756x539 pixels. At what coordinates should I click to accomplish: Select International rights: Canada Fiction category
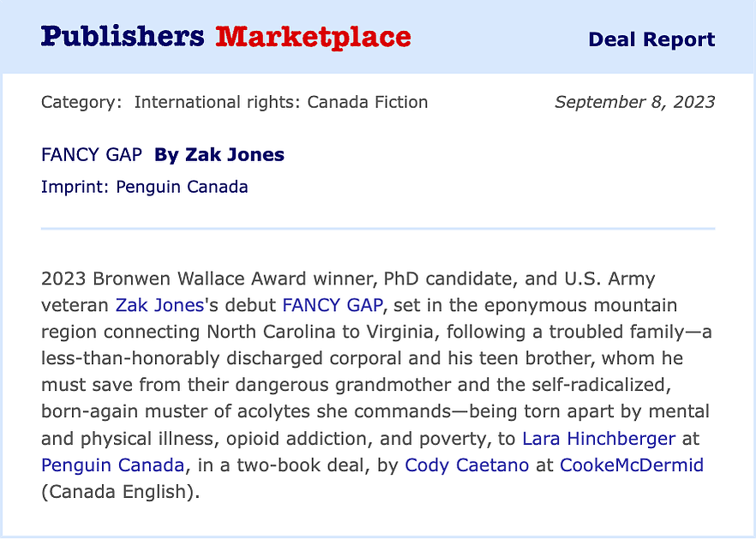[x=281, y=102]
